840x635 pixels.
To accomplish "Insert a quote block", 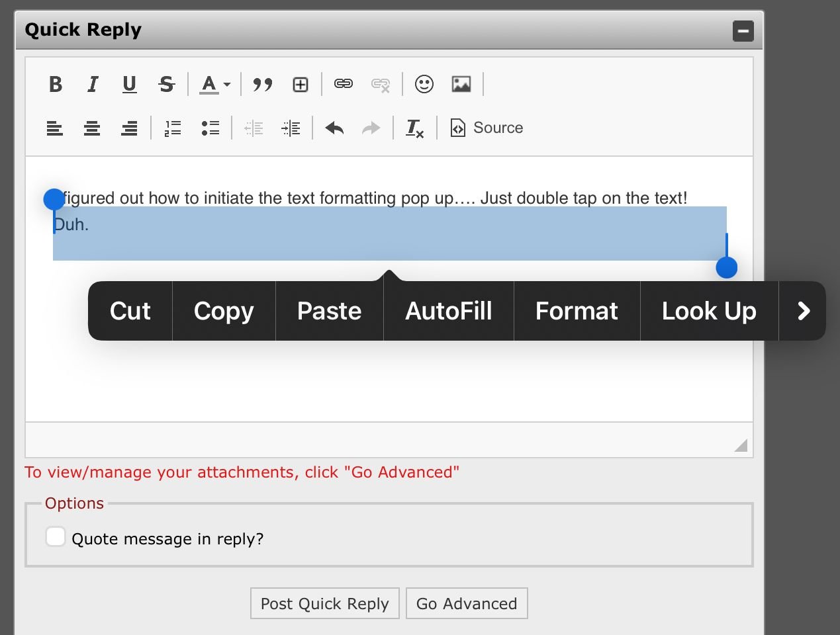I will (x=263, y=84).
